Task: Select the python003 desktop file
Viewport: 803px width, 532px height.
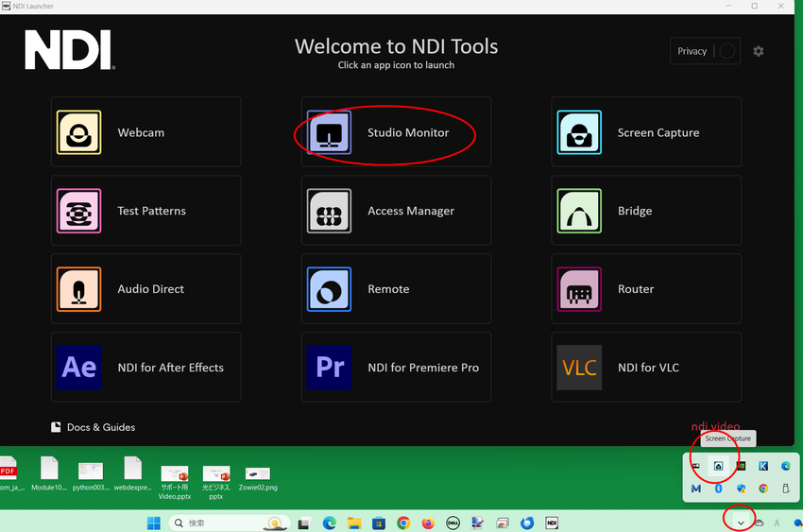Action: click(x=91, y=476)
